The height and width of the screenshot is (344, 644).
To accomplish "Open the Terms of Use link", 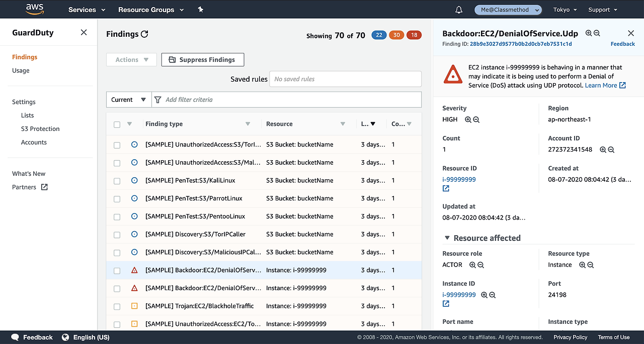I will [x=614, y=337].
